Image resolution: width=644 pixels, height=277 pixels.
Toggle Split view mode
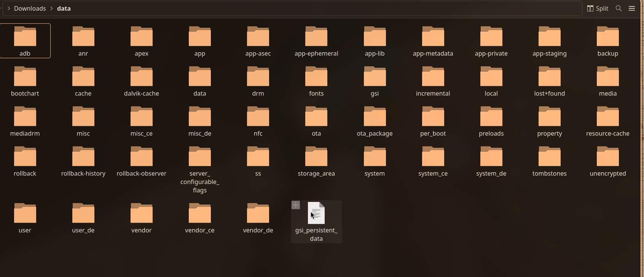point(598,8)
